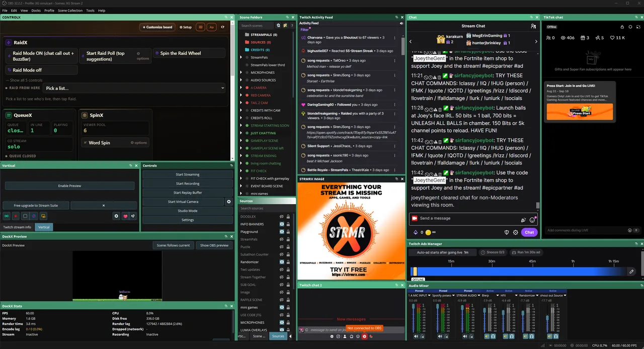This screenshot has width=644, height=349.
Task: Open chat settings gear in Stream Chat
Action: click(x=515, y=232)
